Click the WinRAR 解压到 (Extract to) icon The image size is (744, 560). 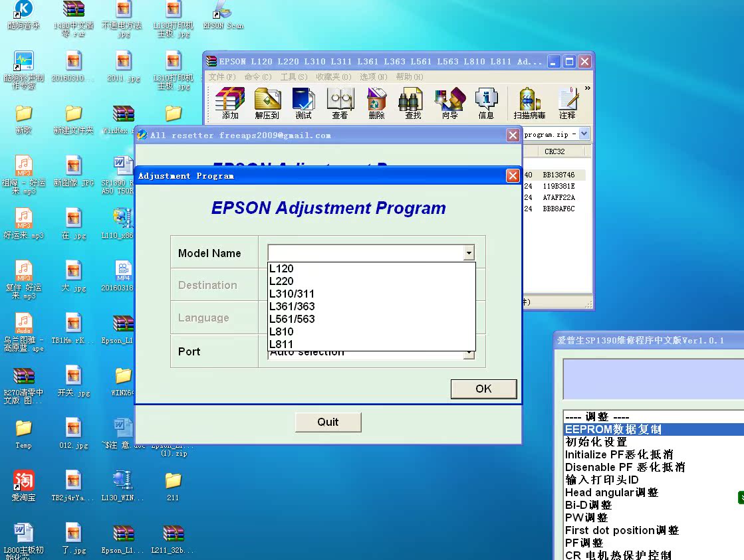tap(267, 103)
